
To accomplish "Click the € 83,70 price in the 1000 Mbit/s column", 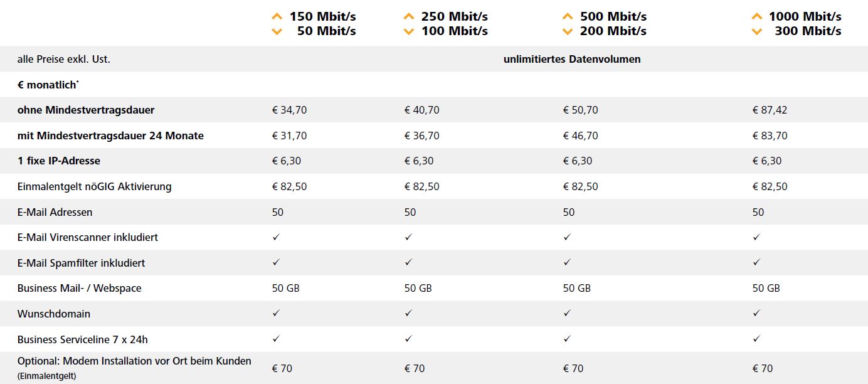I will coord(770,136).
